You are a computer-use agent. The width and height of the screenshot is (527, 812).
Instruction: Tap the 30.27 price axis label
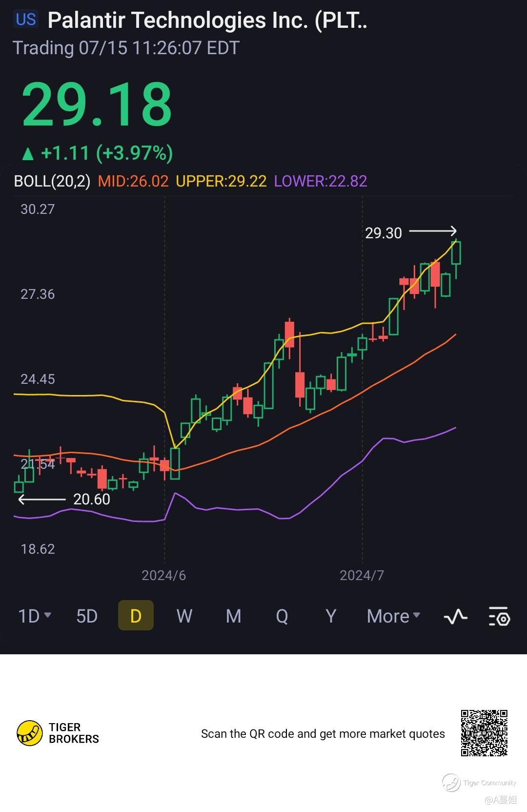point(38,209)
